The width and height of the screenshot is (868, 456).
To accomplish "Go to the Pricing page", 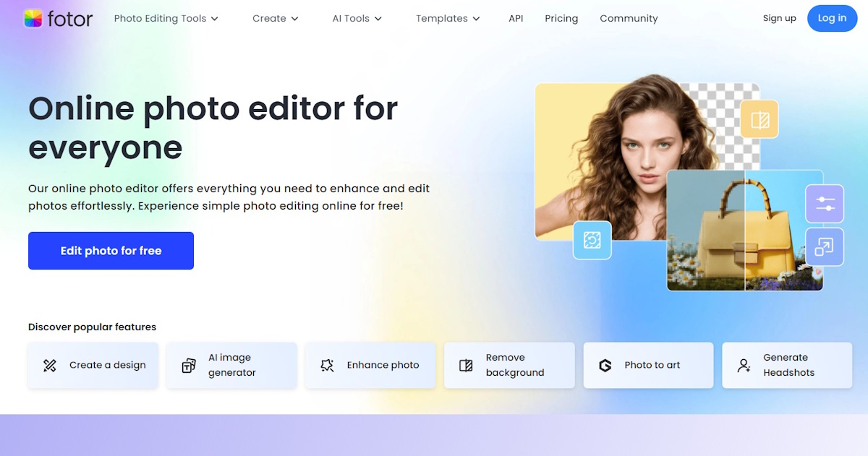I will point(561,19).
